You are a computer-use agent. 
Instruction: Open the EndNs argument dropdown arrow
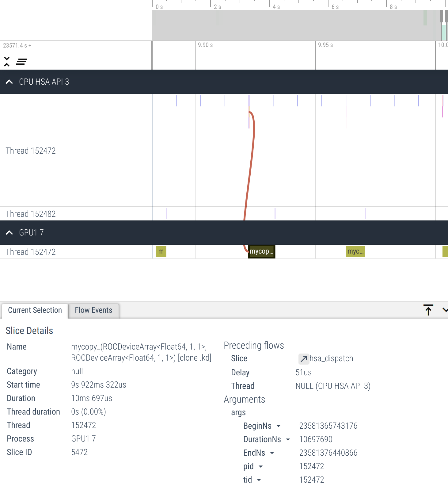point(272,453)
